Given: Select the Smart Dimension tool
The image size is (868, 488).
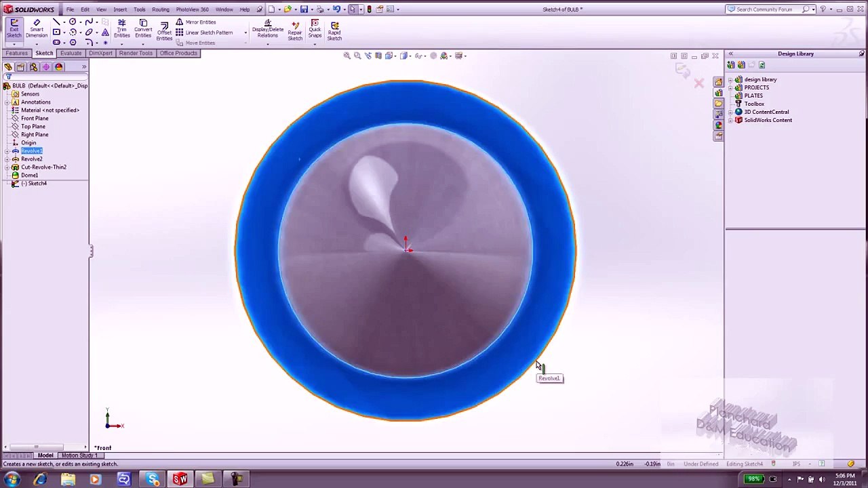Looking at the screenshot, I should [x=37, y=28].
